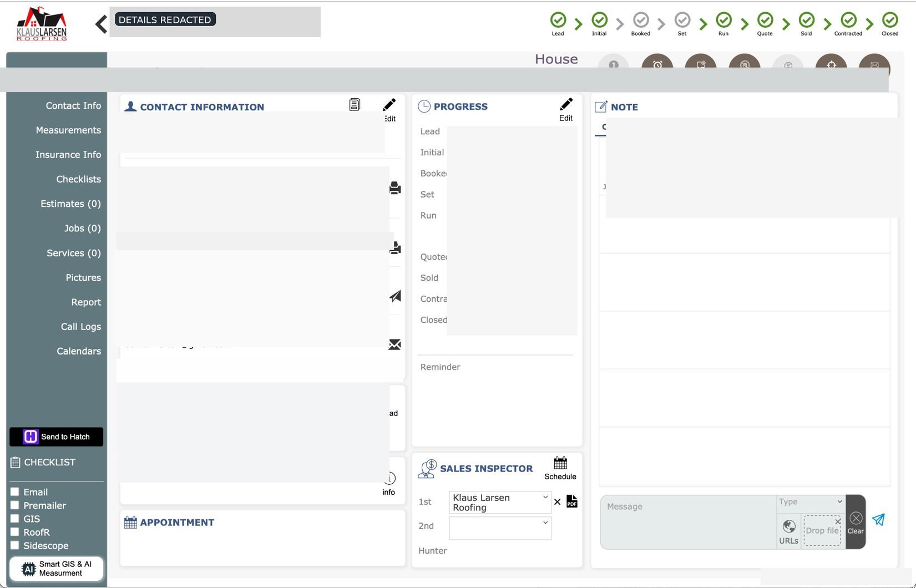916x588 pixels.
Task: Click into the Message text field
Action: point(688,522)
